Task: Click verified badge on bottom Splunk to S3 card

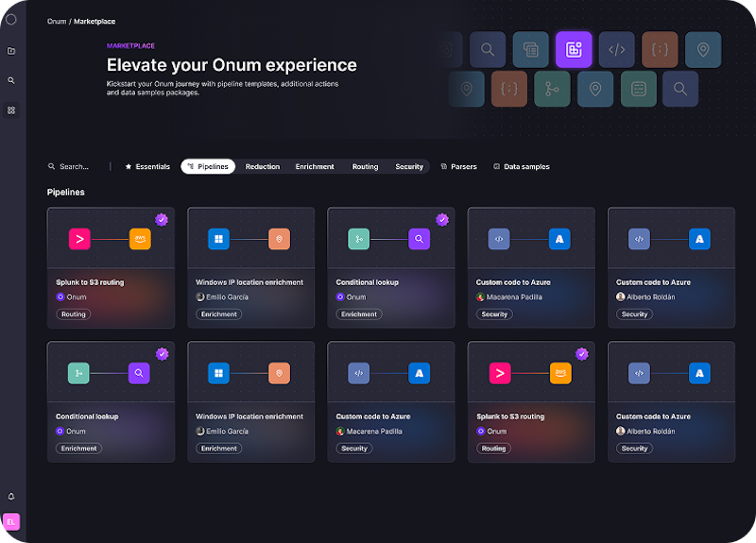Action: [582, 354]
